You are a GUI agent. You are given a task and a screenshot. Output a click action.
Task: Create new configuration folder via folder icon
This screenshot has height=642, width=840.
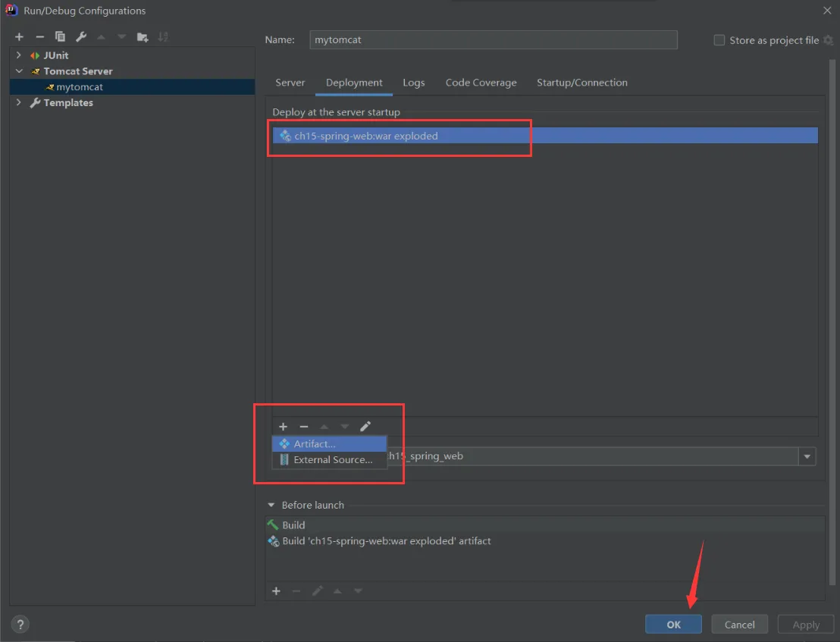(x=143, y=37)
